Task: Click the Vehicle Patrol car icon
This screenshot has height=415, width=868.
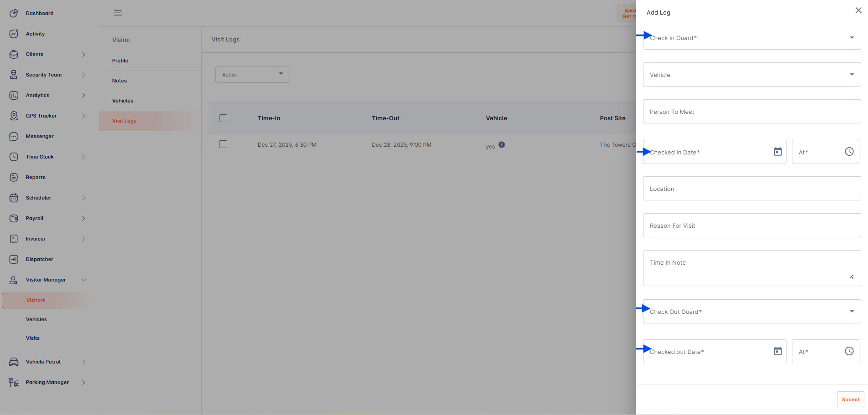Action: coord(14,362)
